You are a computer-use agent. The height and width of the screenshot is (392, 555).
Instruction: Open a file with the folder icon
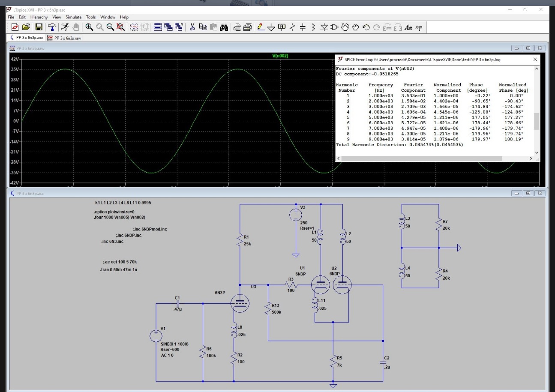[x=26, y=27]
